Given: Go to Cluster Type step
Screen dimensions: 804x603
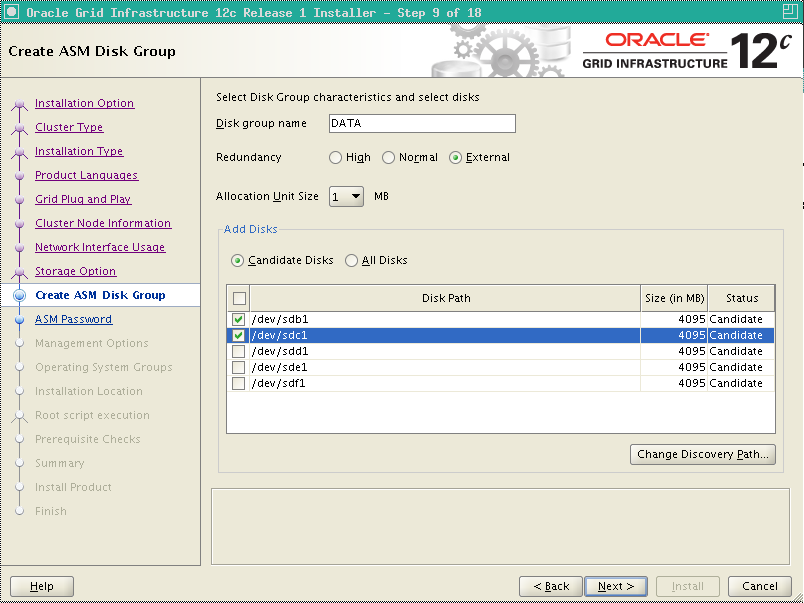Looking at the screenshot, I should pos(69,127).
